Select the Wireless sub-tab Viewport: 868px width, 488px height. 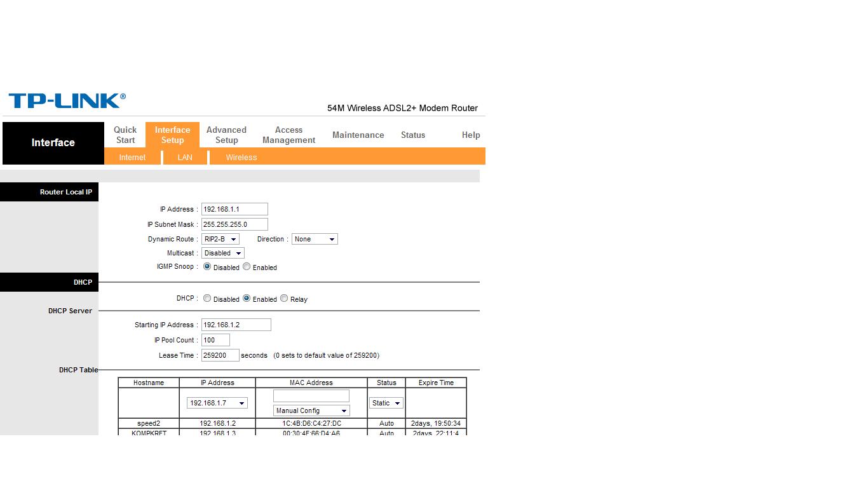tap(241, 157)
